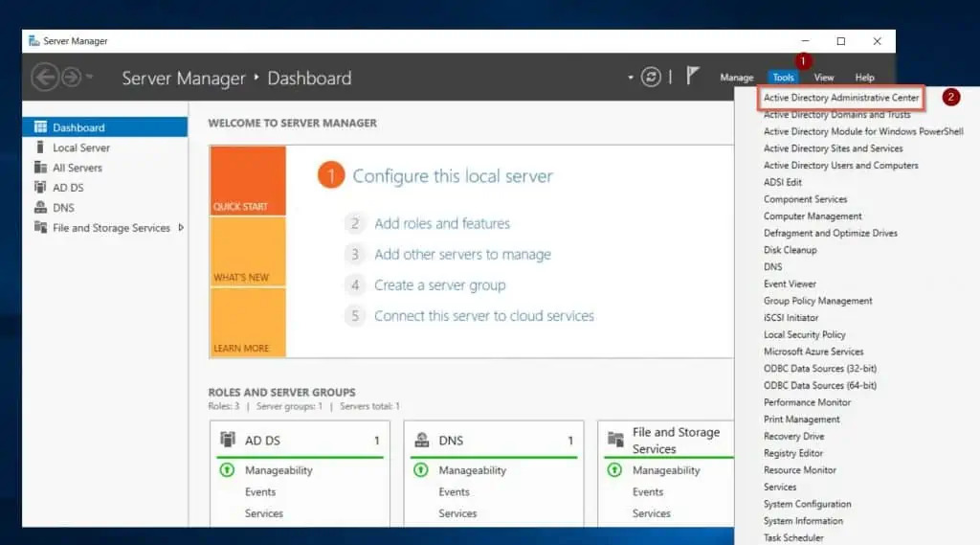Viewport: 980px width, 545px height.
Task: Open Local Security Policy
Action: pyautogui.click(x=804, y=335)
